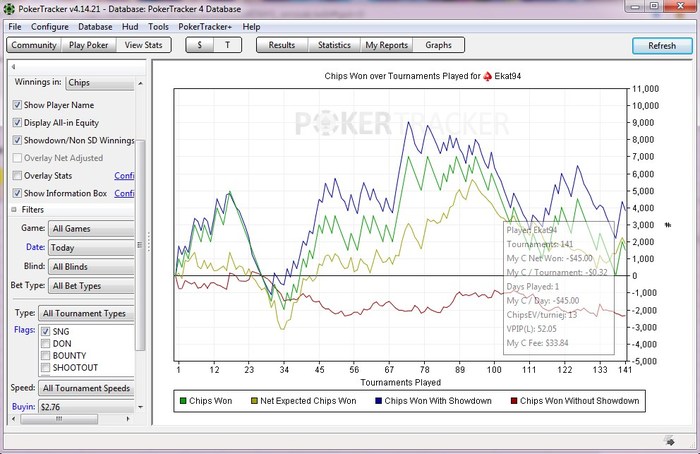The image size is (700, 454).
Task: Click the Buyin filter label link
Action: (x=24, y=407)
